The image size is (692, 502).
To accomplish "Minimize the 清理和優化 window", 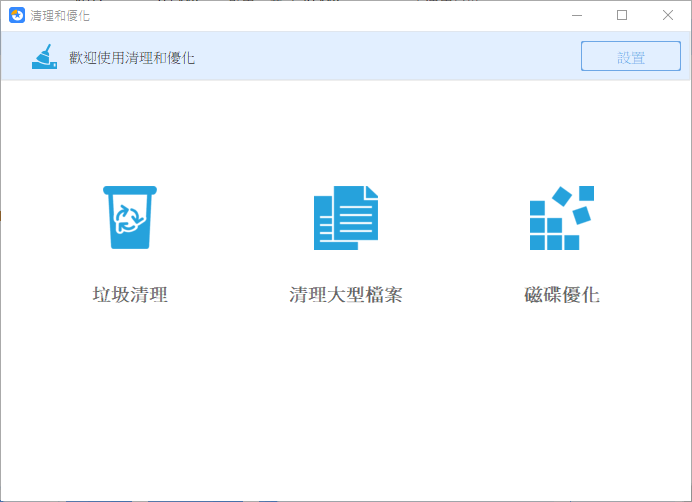I will 577,15.
